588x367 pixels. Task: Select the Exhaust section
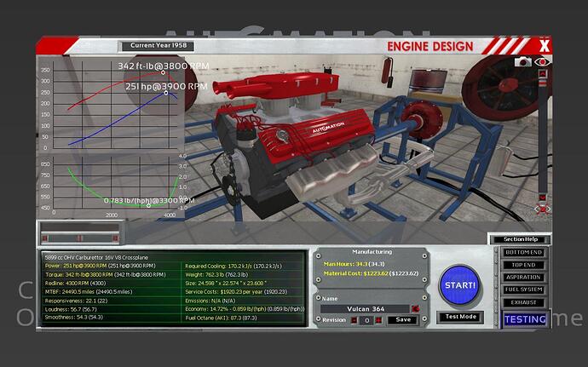[x=525, y=301]
